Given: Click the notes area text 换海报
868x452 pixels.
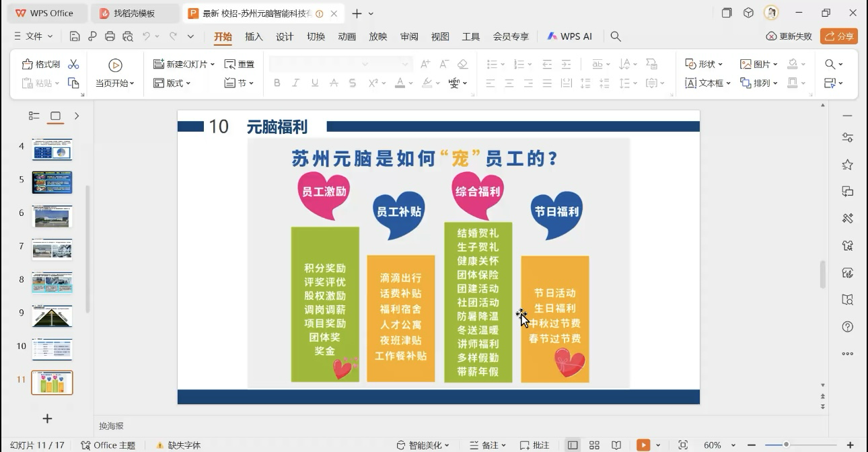Looking at the screenshot, I should point(111,426).
